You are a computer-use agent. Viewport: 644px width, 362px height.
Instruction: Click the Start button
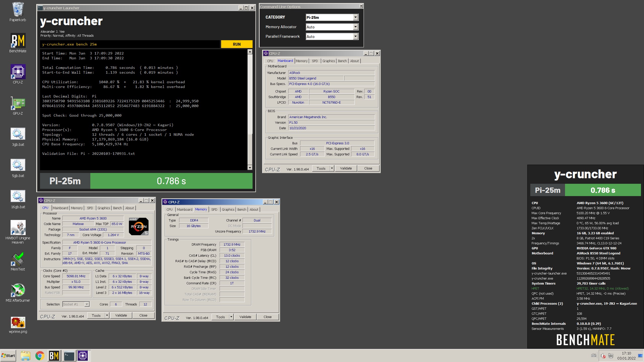click(8, 356)
